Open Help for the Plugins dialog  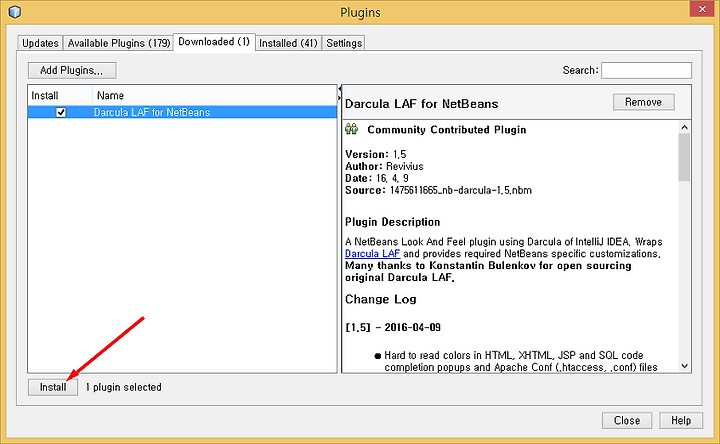(681, 421)
